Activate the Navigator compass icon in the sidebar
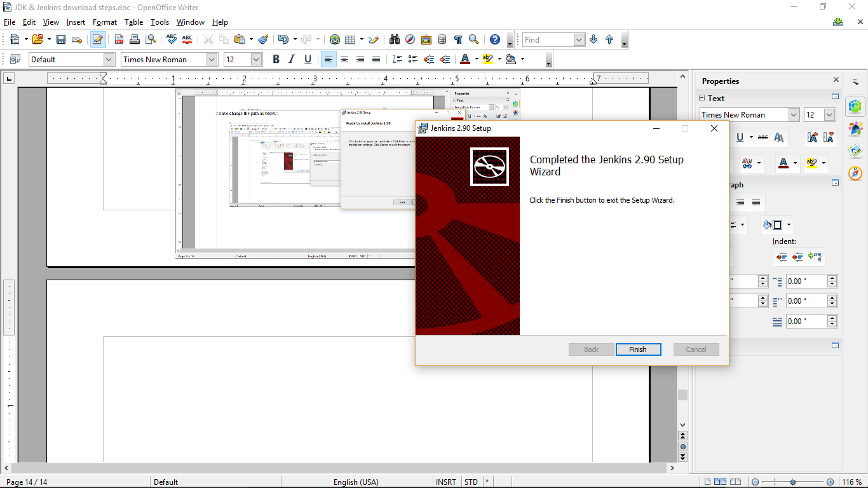The height and width of the screenshot is (488, 868). point(856,173)
